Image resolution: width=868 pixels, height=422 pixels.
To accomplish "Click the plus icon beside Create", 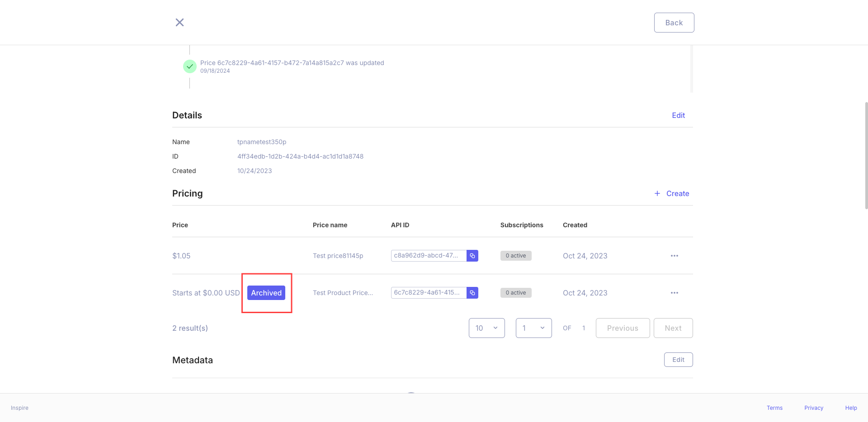I will click(x=657, y=193).
